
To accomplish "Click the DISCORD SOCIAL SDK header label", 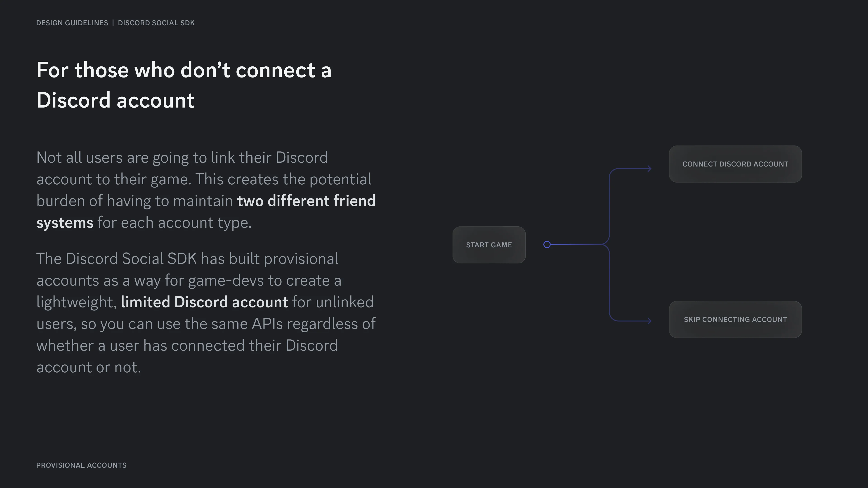I will pyautogui.click(x=156, y=23).
